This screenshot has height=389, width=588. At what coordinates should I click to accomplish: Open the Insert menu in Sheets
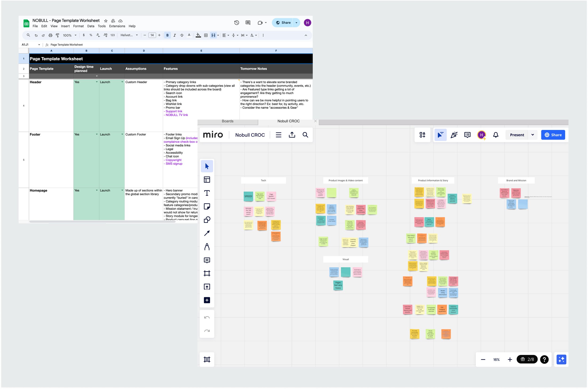(x=65, y=26)
